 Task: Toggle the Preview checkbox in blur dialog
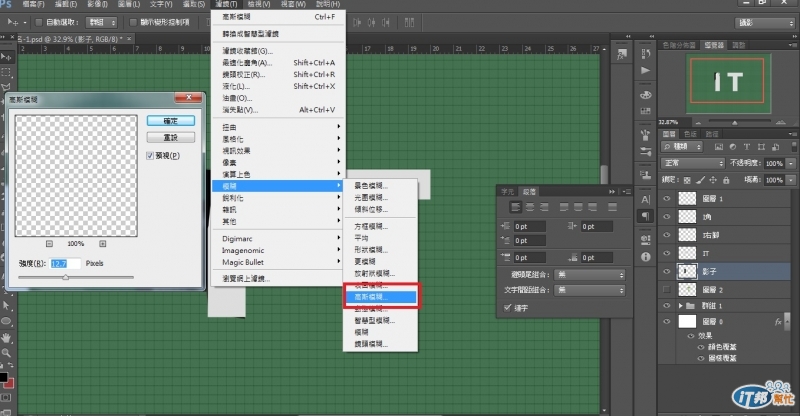[x=150, y=156]
